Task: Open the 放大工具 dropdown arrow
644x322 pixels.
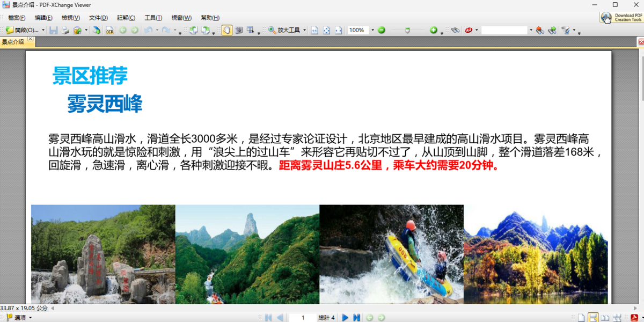Action: 305,31
